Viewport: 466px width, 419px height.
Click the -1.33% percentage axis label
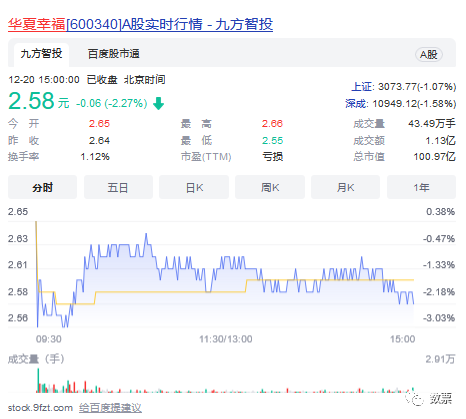point(439,265)
